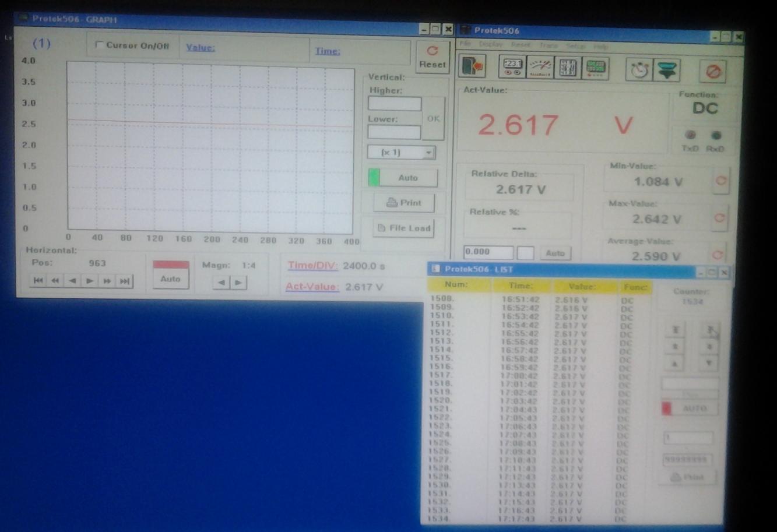The width and height of the screenshot is (777, 532).
Task: Toggle the red AUTO button in LIST window
Action: click(690, 408)
